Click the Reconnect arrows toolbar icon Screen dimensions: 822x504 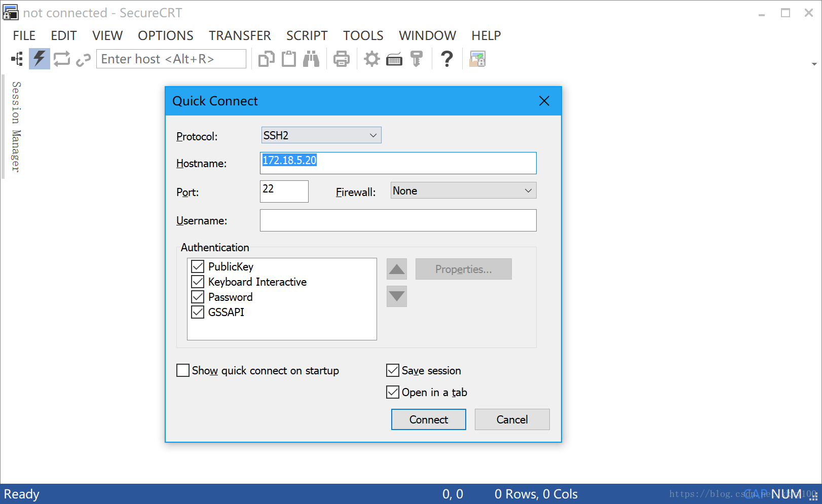tap(62, 59)
